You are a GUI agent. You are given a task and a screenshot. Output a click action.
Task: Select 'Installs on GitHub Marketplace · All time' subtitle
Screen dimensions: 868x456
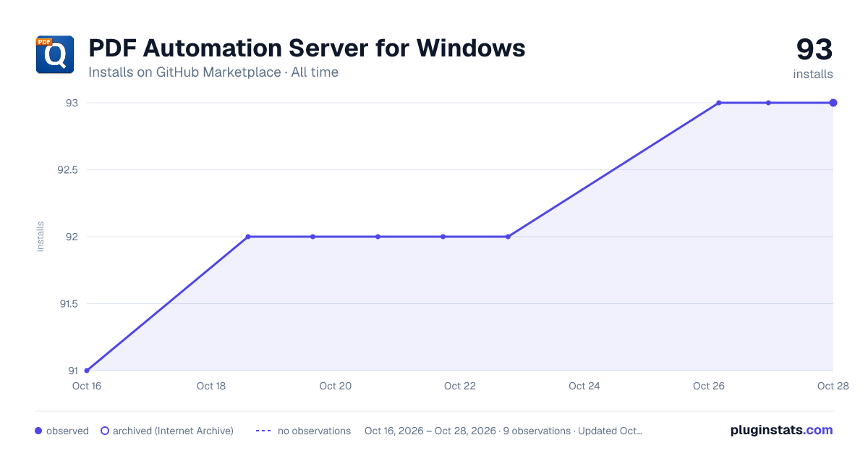[x=213, y=72]
